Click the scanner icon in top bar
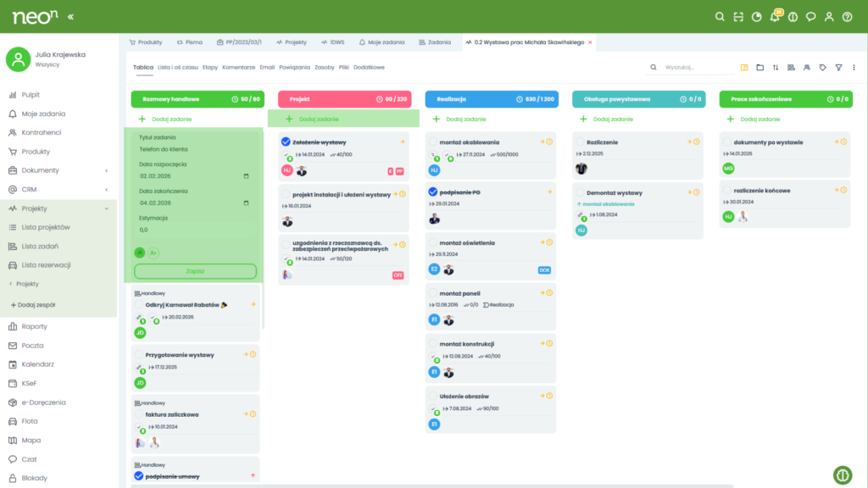The height and width of the screenshot is (488, 868). click(738, 16)
